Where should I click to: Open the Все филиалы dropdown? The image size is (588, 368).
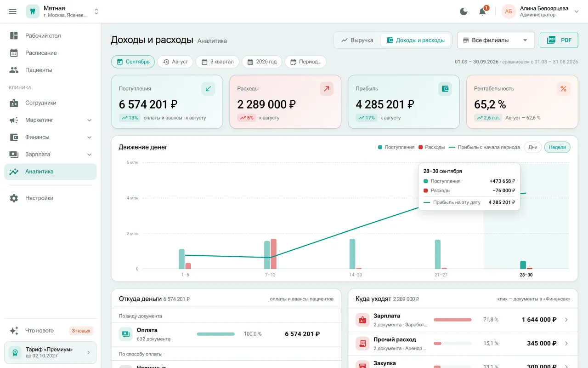496,40
